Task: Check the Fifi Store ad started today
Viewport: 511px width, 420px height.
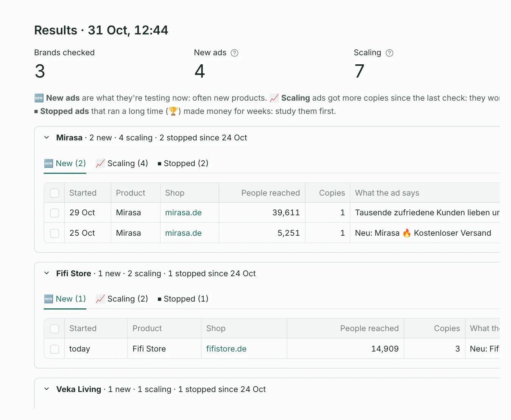Action: [55, 349]
